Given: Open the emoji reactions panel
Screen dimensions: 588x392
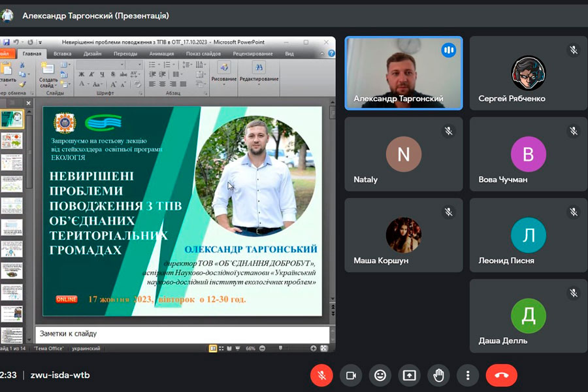Looking at the screenshot, I should click(380, 376).
